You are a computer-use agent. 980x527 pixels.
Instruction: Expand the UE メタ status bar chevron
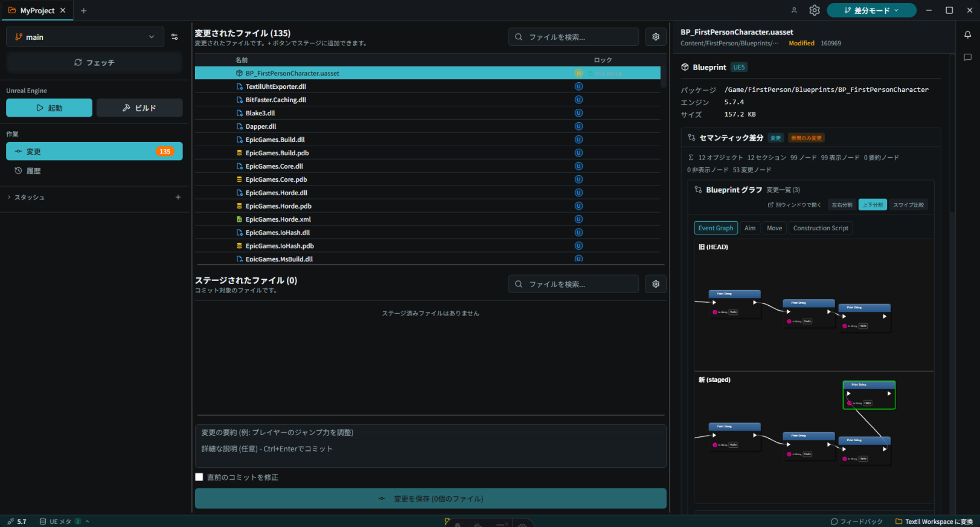(88, 522)
